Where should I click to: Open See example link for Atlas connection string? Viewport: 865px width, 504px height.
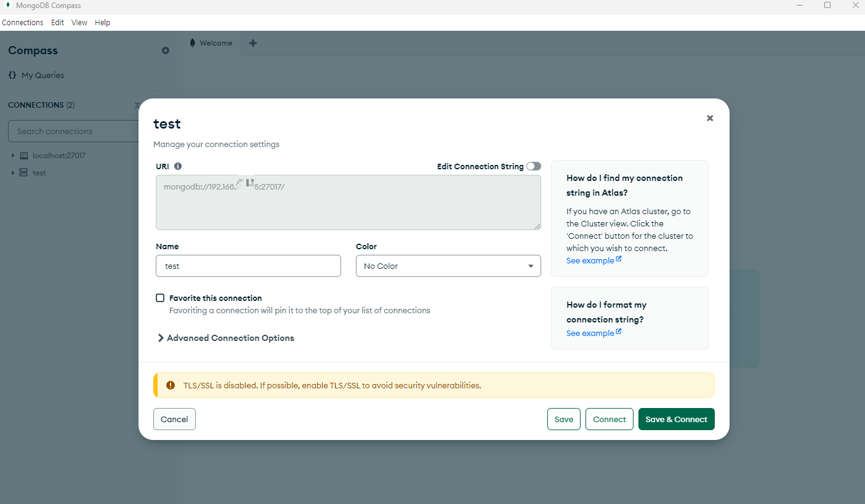(x=593, y=260)
